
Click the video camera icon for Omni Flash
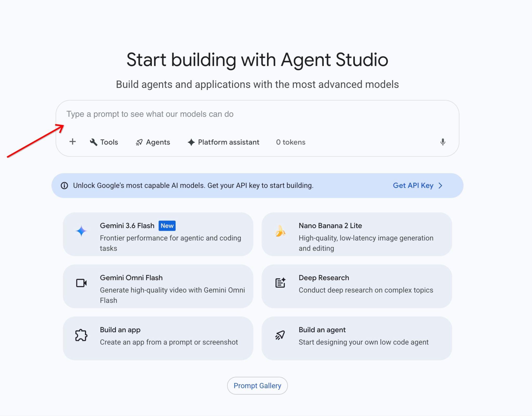81,283
